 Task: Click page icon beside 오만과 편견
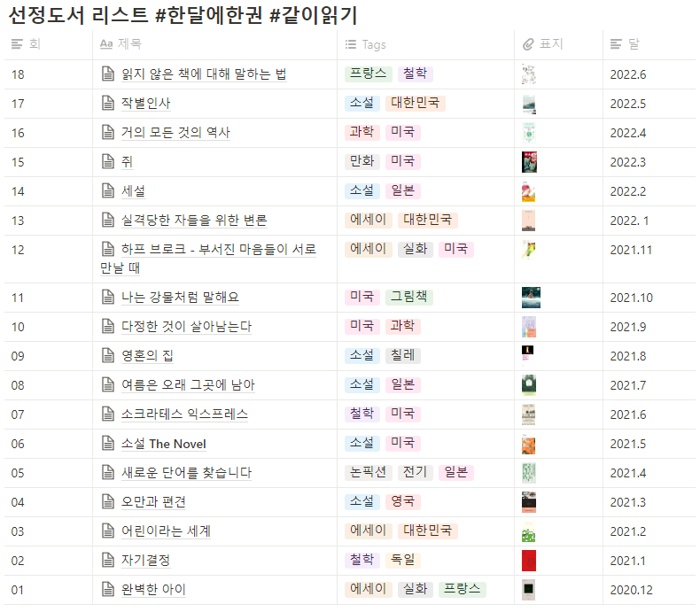(107, 502)
